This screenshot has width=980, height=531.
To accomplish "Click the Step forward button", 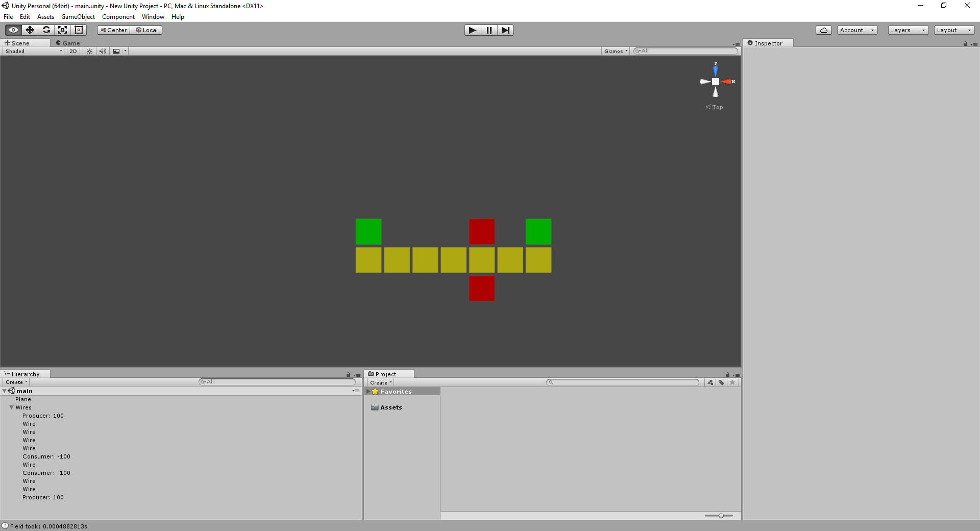I will [x=505, y=30].
